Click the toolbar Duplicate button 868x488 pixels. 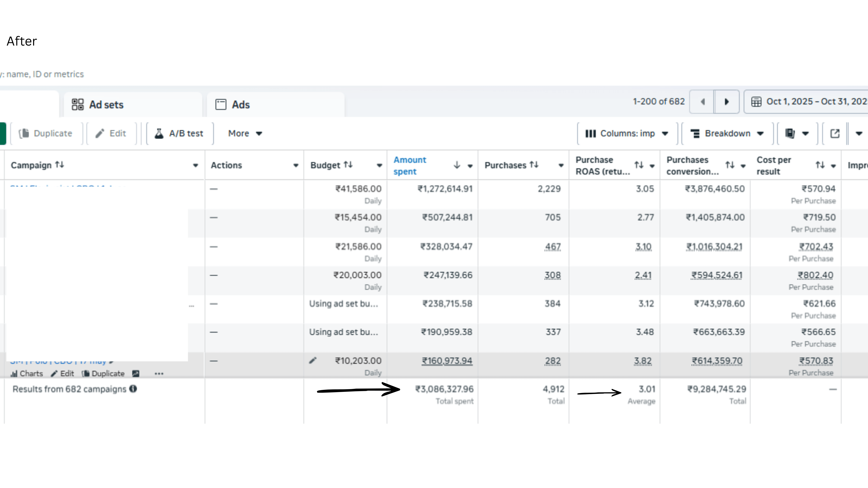click(46, 133)
